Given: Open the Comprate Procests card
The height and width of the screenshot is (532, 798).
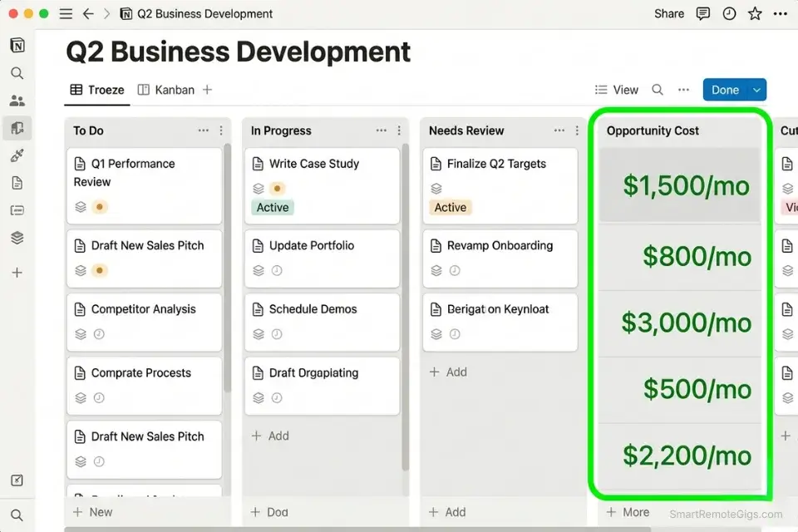Looking at the screenshot, I should pyautogui.click(x=145, y=386).
